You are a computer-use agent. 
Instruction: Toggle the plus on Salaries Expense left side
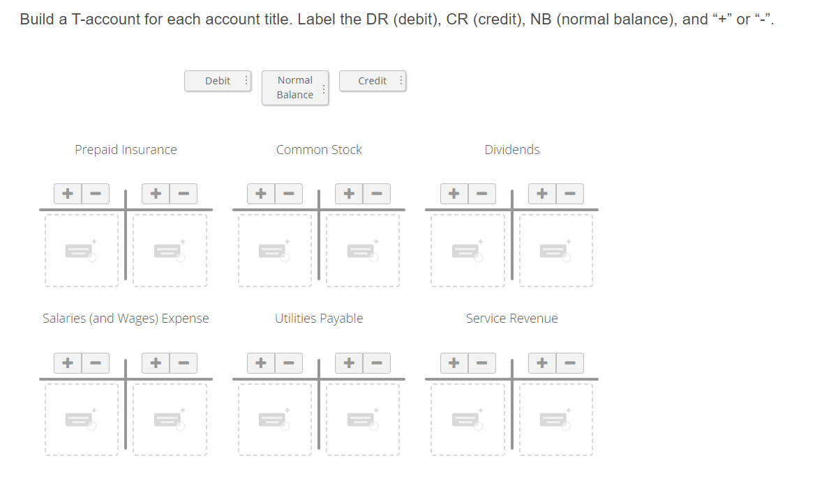(x=68, y=362)
